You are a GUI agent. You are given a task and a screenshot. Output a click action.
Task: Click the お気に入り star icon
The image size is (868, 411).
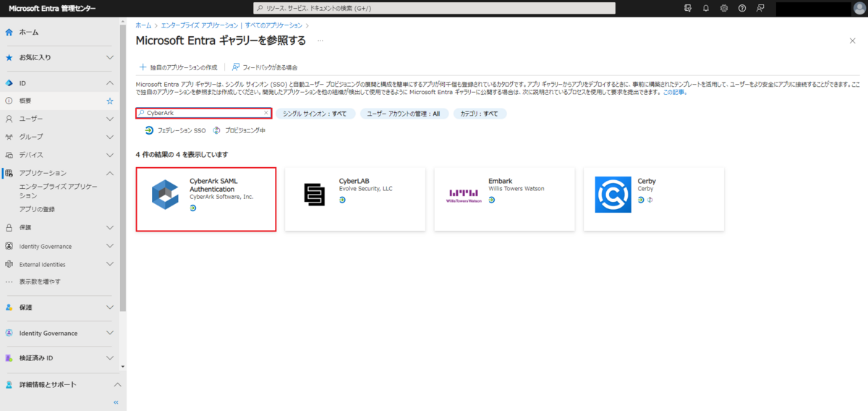click(9, 57)
